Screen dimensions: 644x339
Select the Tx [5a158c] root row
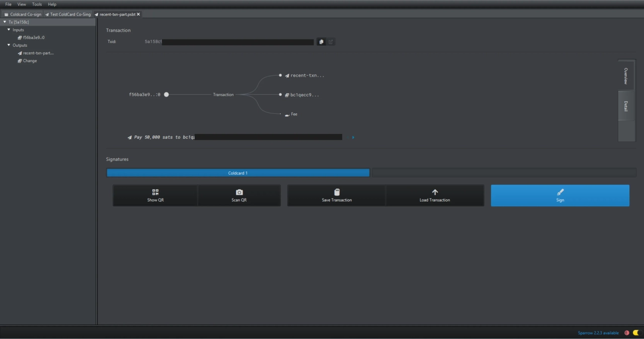(48, 22)
